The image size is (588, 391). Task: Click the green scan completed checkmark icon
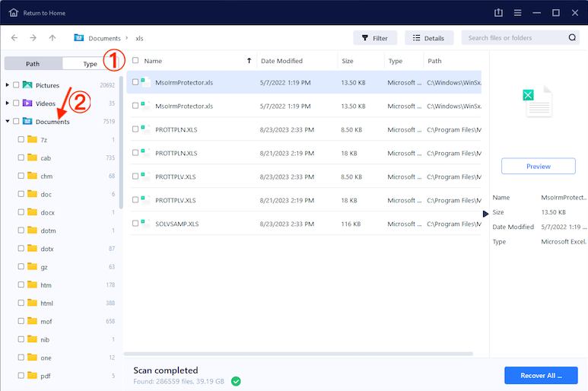[x=236, y=380]
